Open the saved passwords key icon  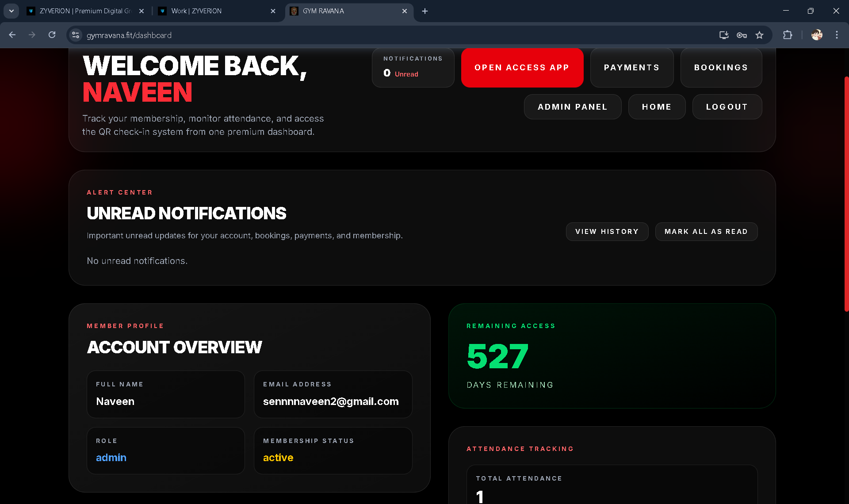(x=742, y=35)
